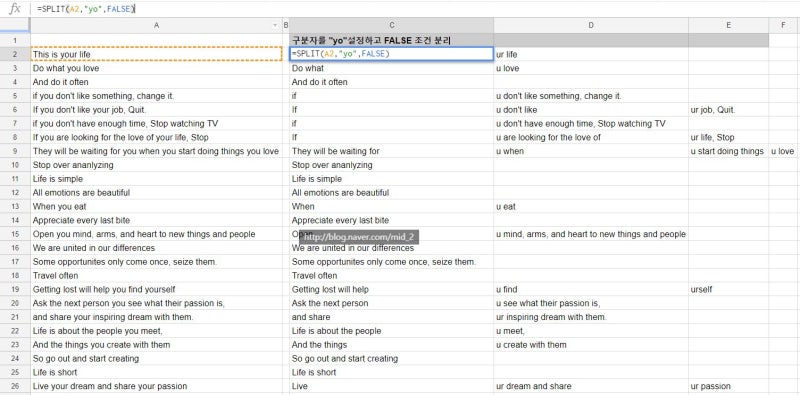Click 'u see what their passion is,' cell
Screen dimensions: 800x395
point(591,303)
